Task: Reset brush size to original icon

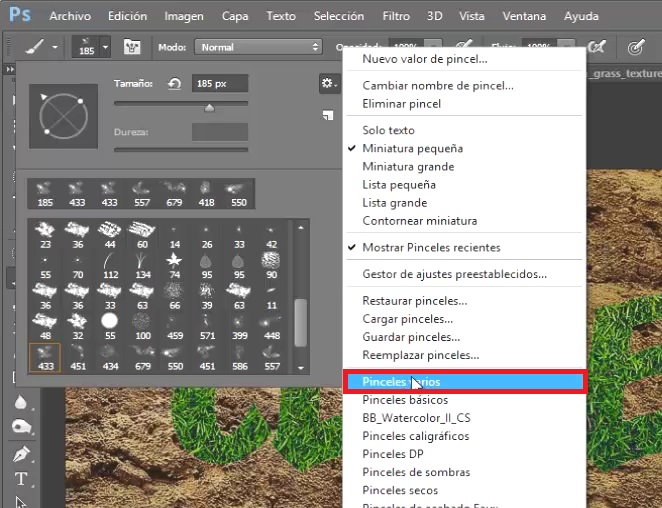Action: point(174,84)
